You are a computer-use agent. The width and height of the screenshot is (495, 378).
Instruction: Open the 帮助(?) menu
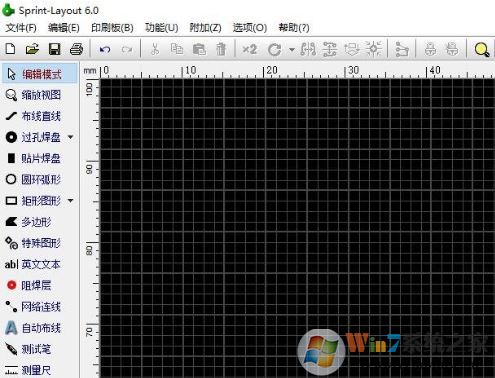coord(294,28)
